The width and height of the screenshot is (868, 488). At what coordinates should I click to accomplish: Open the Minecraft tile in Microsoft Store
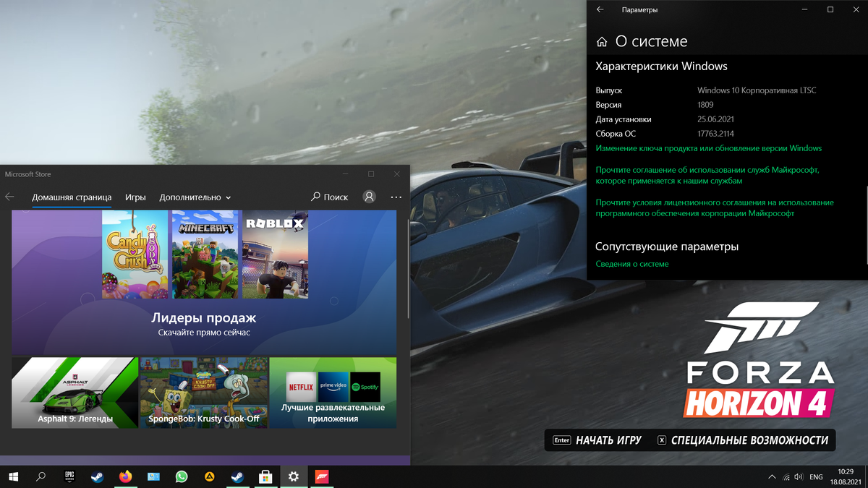click(x=206, y=253)
